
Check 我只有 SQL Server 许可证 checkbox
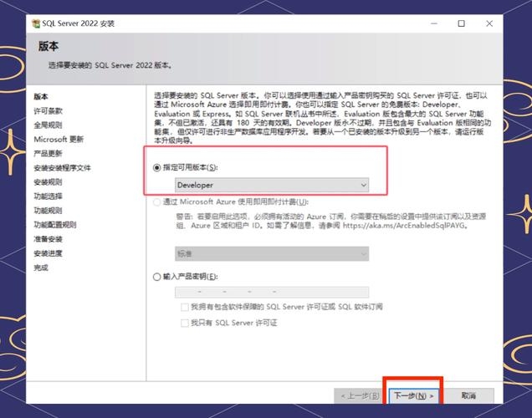tap(185, 323)
